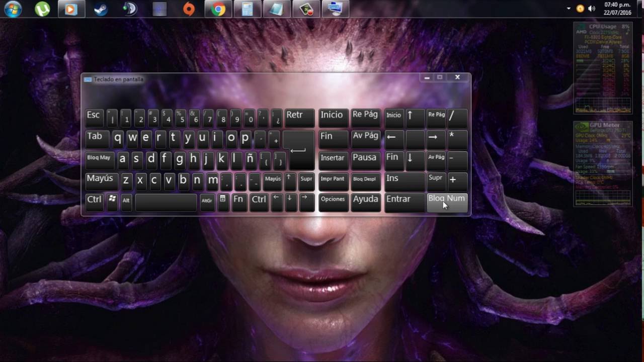Open the GPU Meter desktop gadget
Image resolution: width=644 pixels, height=362 pixels.
603,163
